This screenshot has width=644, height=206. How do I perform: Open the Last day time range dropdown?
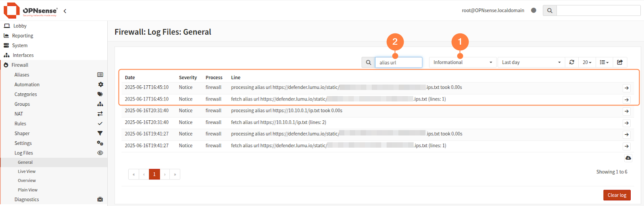point(531,62)
